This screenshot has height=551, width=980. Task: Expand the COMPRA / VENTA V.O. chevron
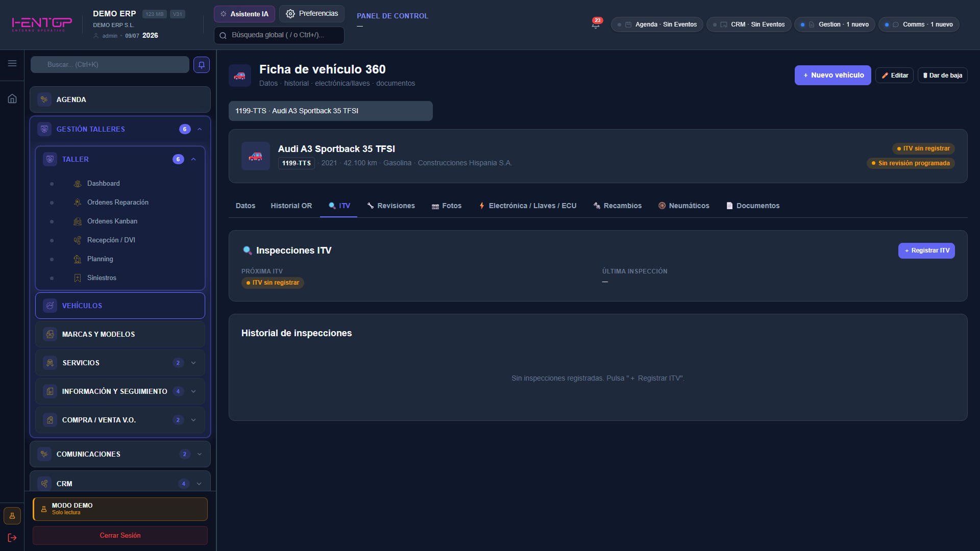[193, 420]
